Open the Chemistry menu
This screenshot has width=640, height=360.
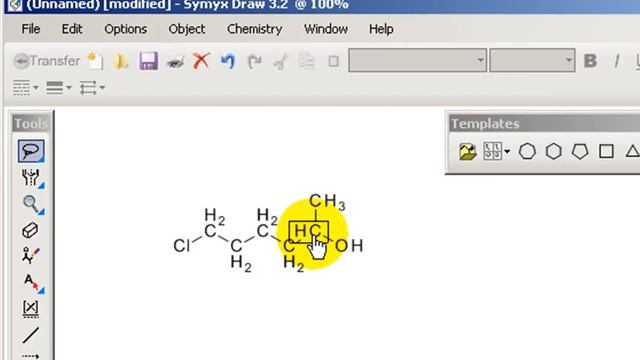click(x=254, y=29)
